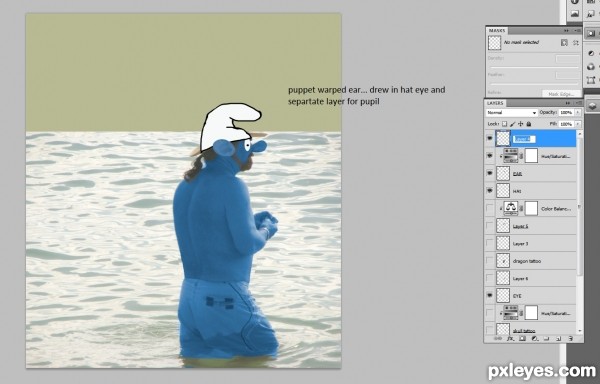The width and height of the screenshot is (600, 384).
Task: Click the Masks panel dock icon
Action: coord(591,33)
